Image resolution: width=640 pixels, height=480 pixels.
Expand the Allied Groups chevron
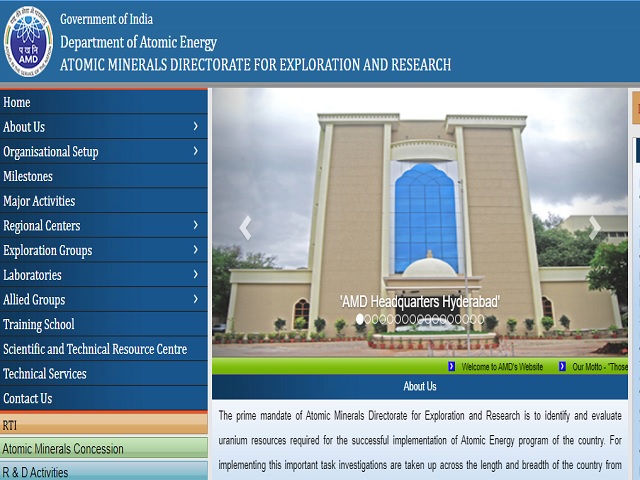pyautogui.click(x=196, y=299)
